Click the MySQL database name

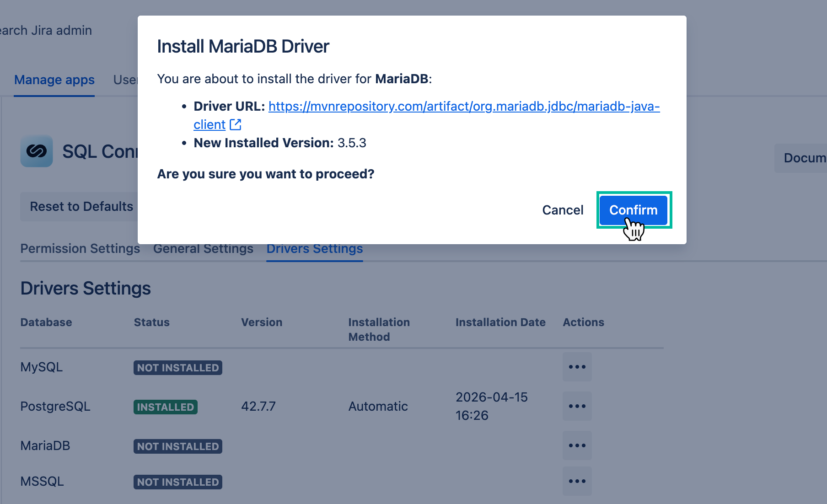[42, 367]
